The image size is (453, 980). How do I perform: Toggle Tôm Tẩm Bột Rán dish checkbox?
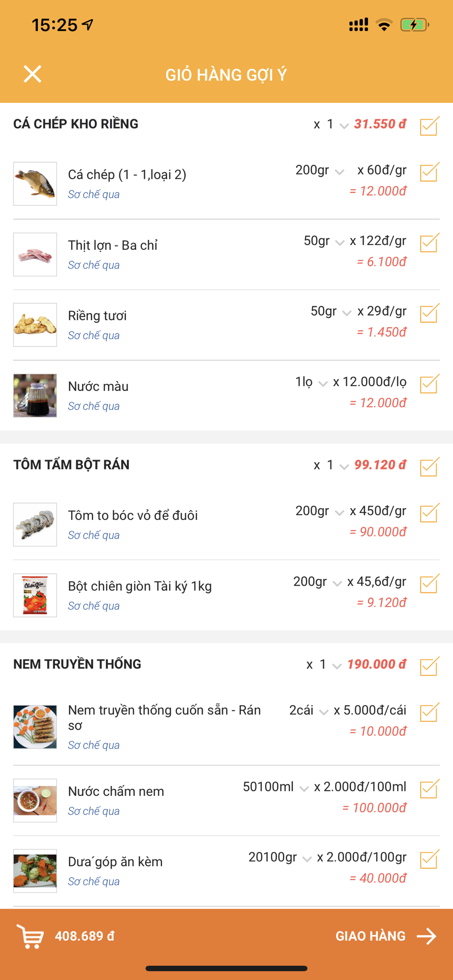coord(429,466)
